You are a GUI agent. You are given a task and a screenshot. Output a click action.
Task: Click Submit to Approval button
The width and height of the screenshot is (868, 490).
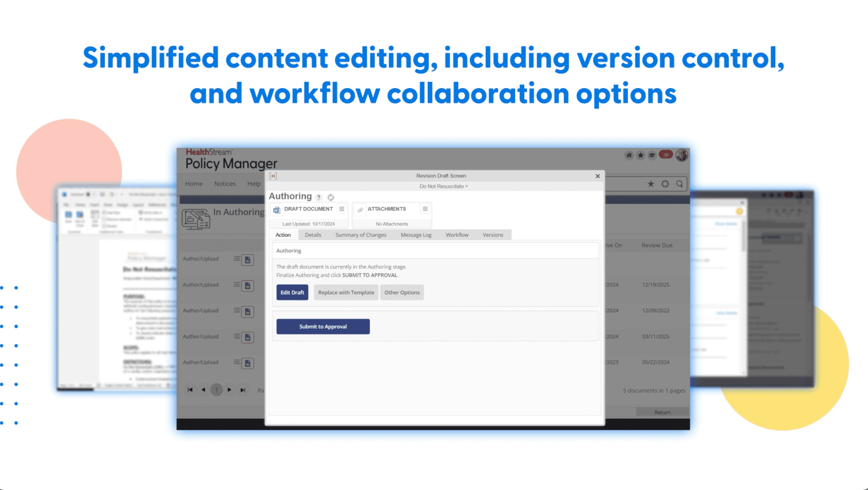pos(323,326)
